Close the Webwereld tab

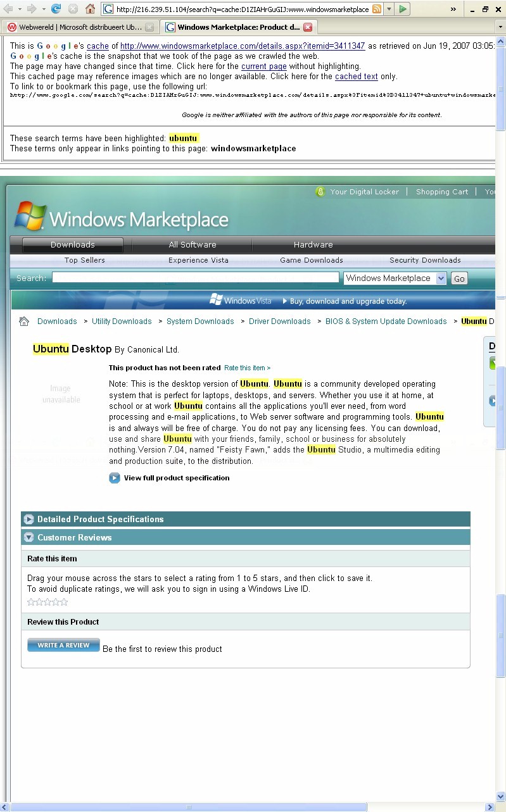(149, 27)
